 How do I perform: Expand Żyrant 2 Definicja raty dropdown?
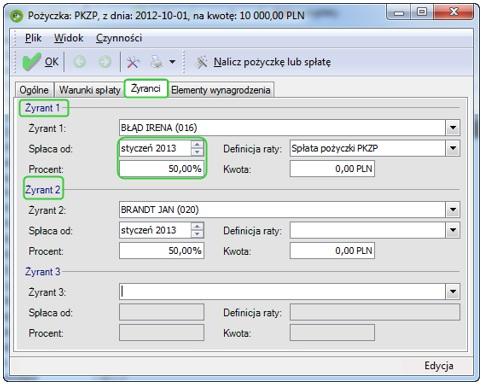(x=453, y=230)
